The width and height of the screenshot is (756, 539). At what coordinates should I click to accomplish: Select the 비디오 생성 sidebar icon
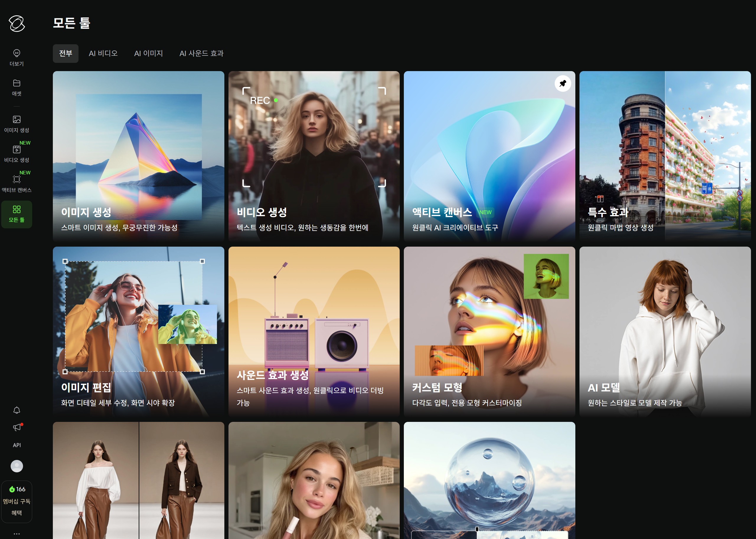(17, 150)
